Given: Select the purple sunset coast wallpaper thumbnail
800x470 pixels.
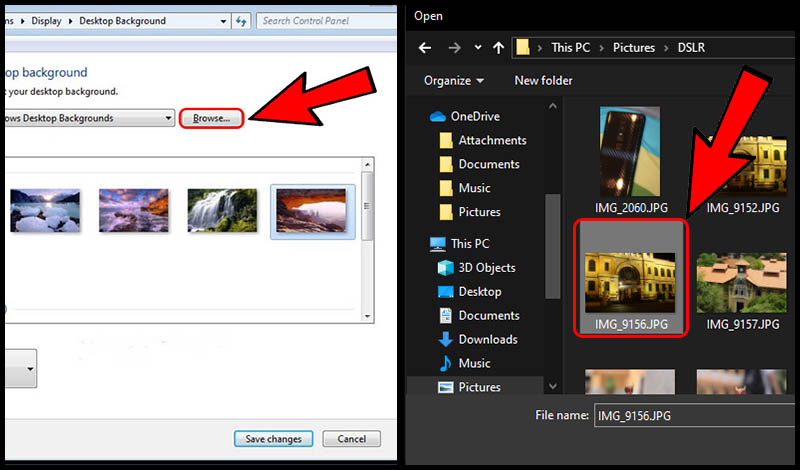Looking at the screenshot, I should point(134,211).
